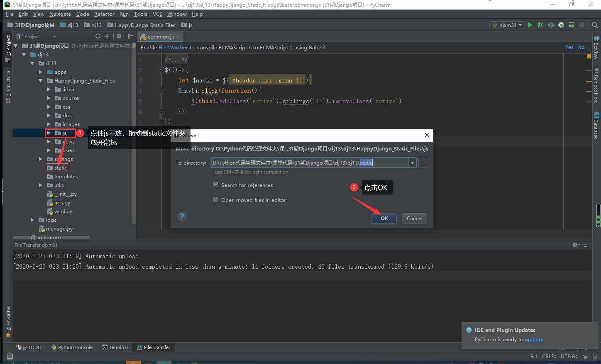The height and width of the screenshot is (364, 601).
Task: Hide the File Transfer panel icon
Action: (586, 245)
